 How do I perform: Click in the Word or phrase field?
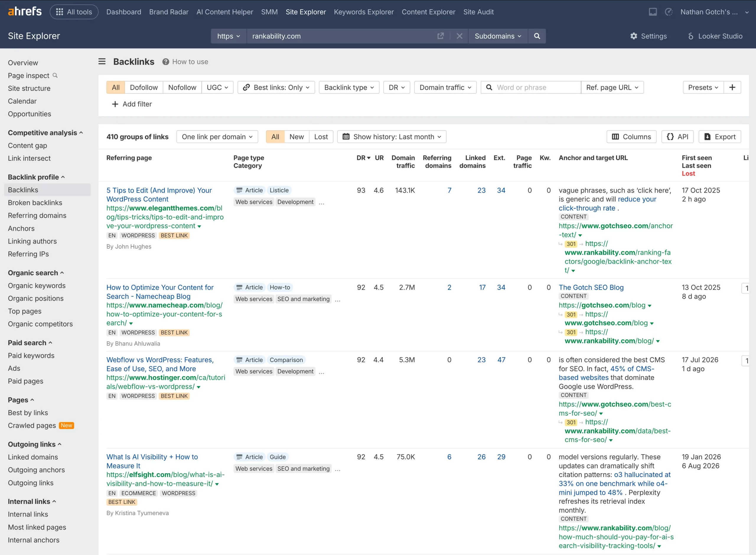click(531, 87)
